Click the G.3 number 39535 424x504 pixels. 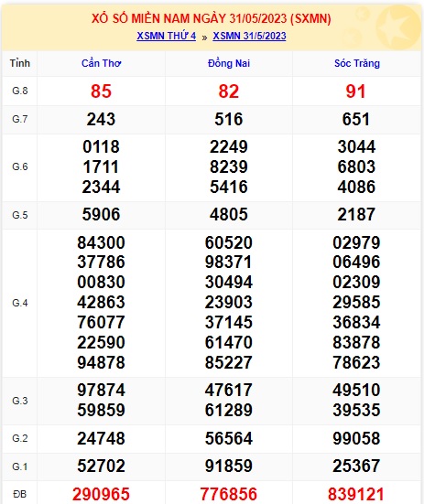click(x=356, y=410)
